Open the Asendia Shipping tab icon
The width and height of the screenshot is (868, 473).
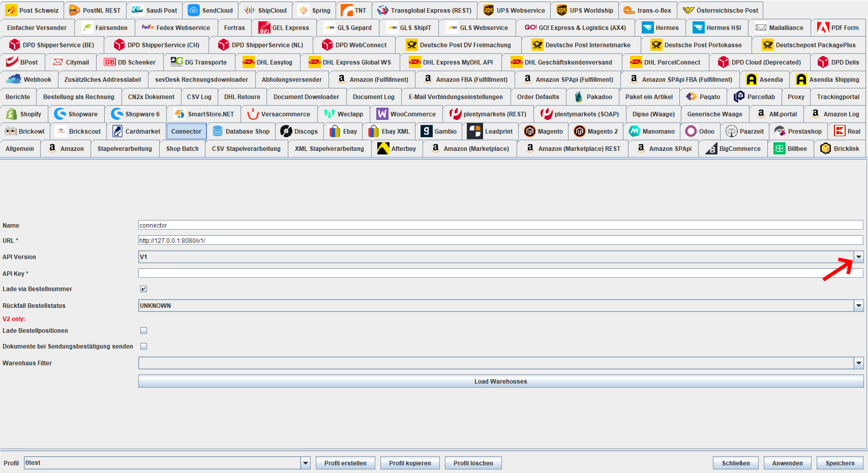click(x=801, y=79)
